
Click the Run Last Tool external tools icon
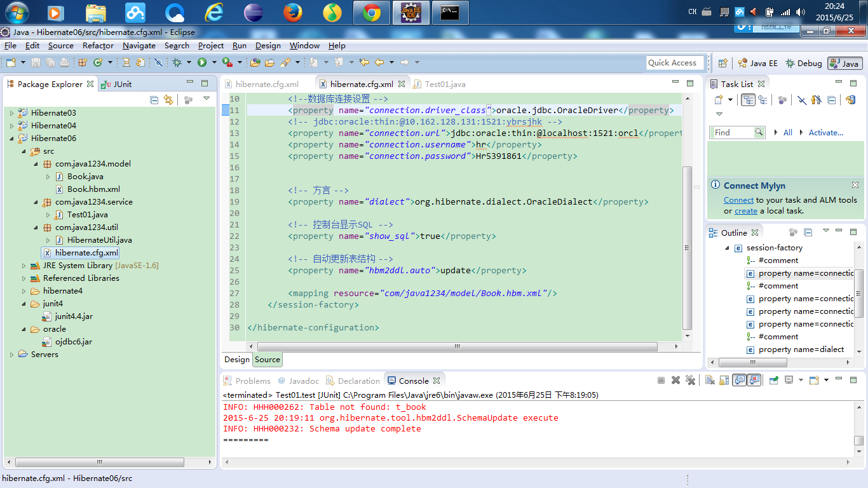click(227, 62)
